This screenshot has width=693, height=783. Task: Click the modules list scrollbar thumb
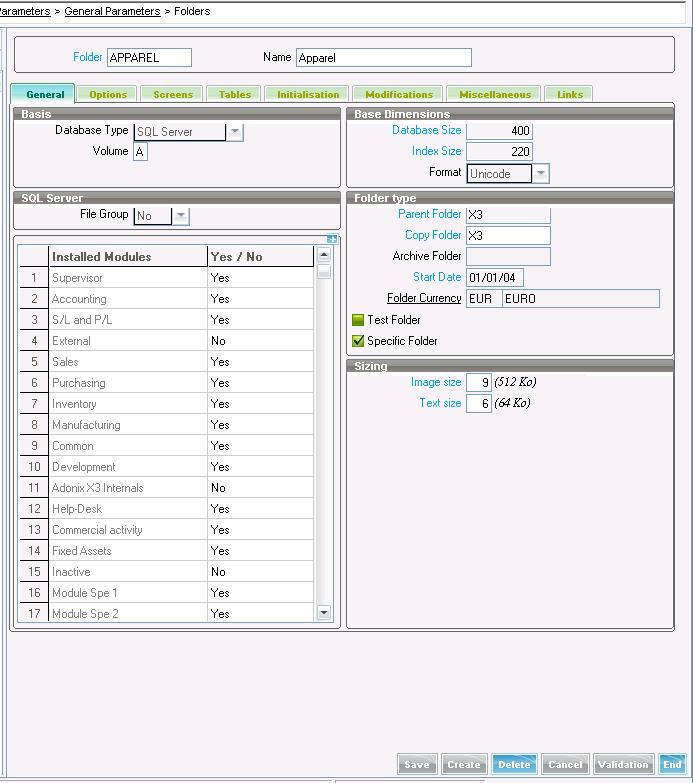tap(324, 272)
